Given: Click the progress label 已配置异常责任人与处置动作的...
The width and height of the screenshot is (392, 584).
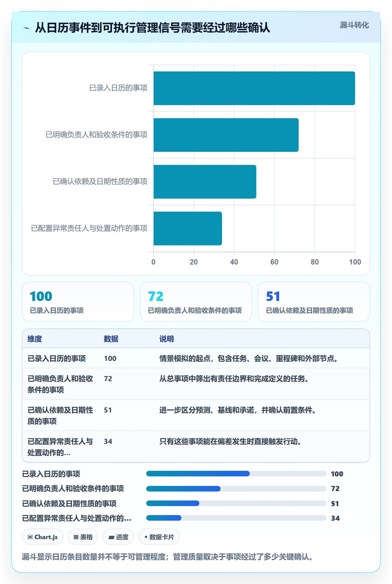Looking at the screenshot, I should pos(77,518).
